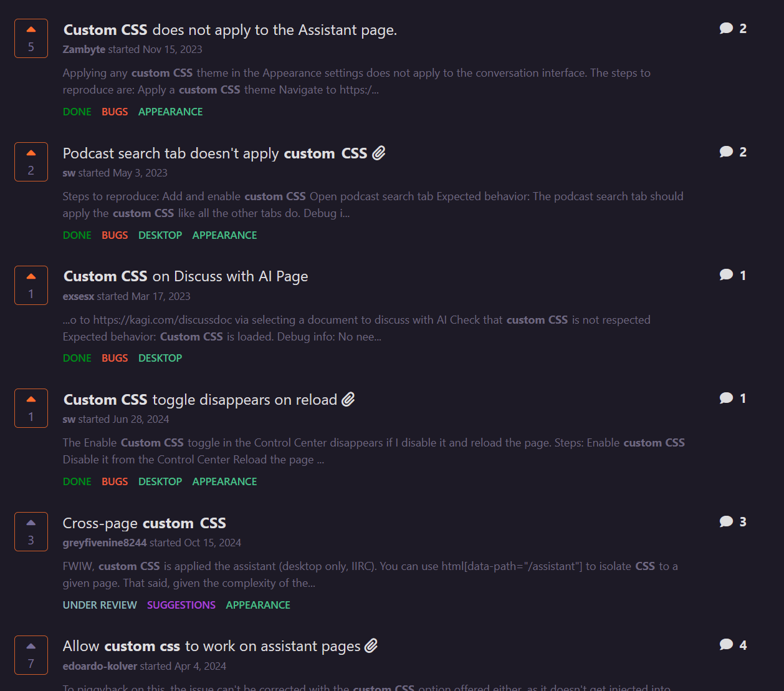This screenshot has height=691, width=784.
Task: Click the DESKTOP tag on the Discuss with AI post
Action: point(160,358)
